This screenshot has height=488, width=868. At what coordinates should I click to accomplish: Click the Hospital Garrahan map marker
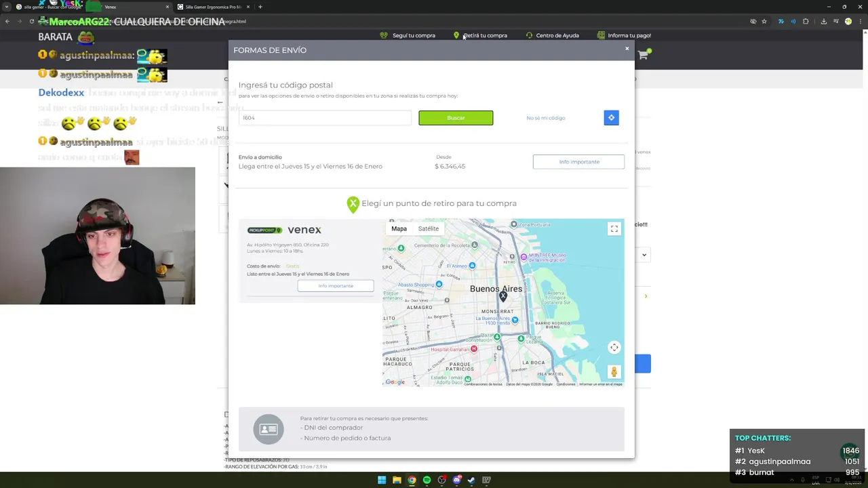[474, 349]
